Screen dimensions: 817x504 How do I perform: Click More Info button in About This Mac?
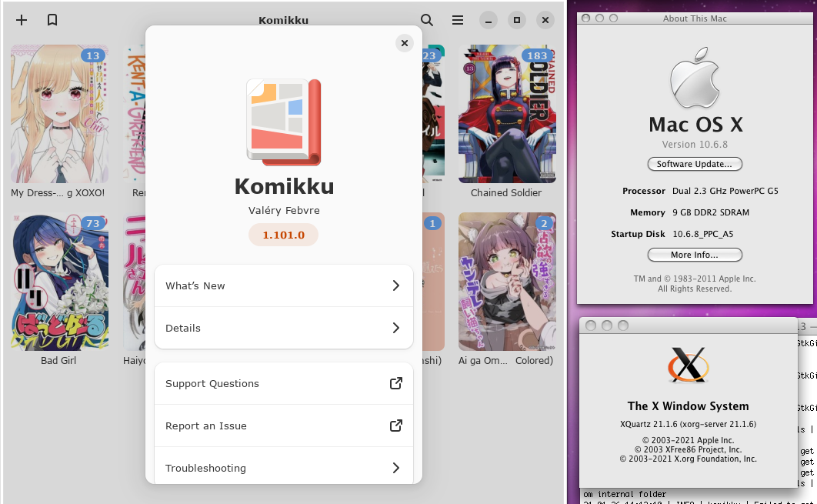(x=695, y=255)
